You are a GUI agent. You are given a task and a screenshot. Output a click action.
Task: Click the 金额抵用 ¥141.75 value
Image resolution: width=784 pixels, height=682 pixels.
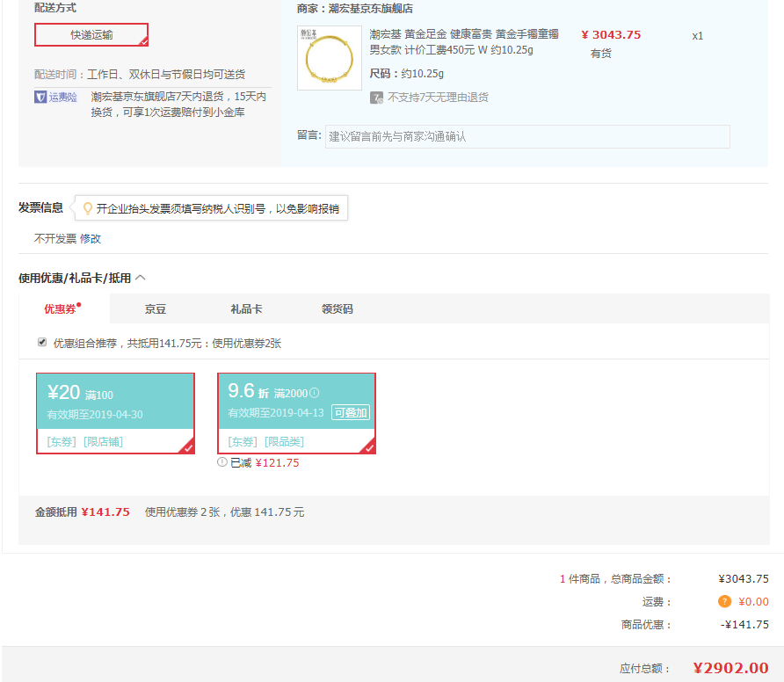point(105,512)
